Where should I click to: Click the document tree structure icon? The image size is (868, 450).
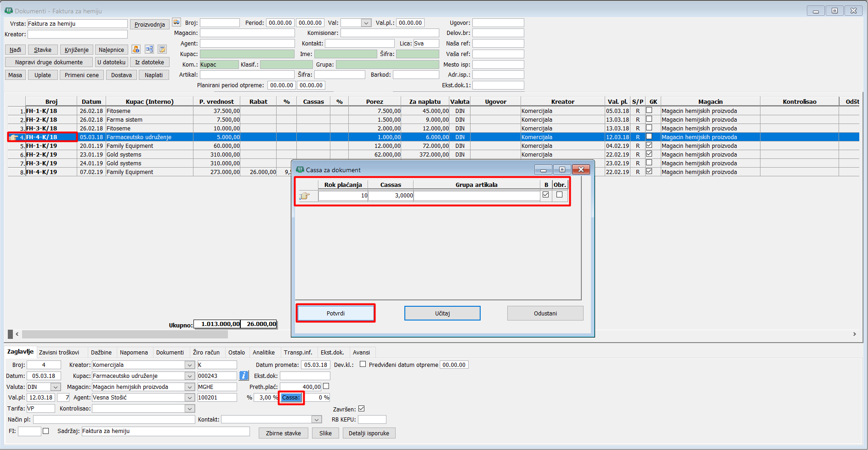[149, 49]
